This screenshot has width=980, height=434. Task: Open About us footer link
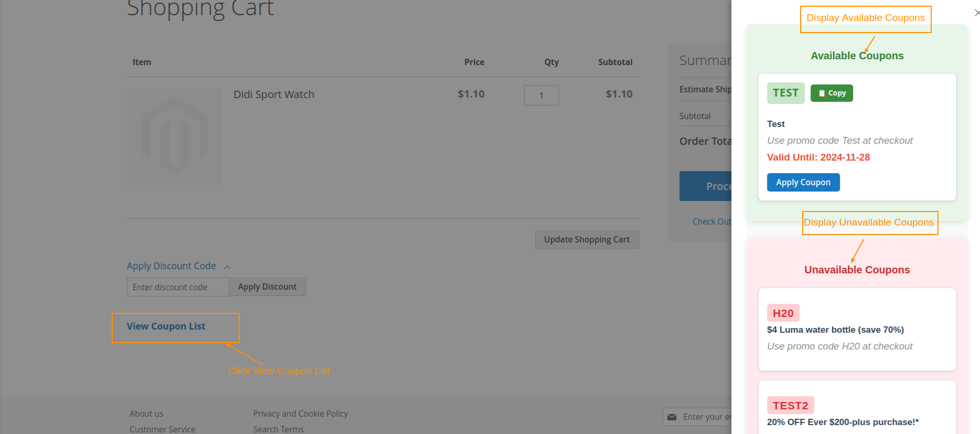[x=146, y=414]
